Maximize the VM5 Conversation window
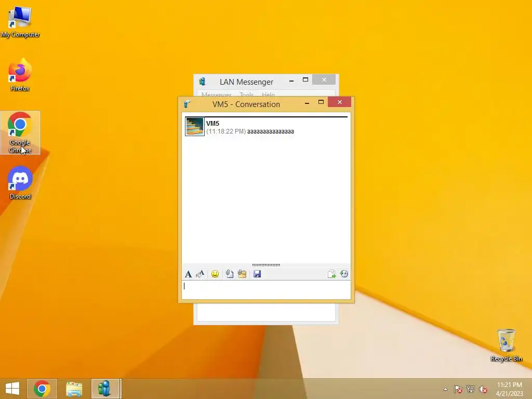This screenshot has width=532, height=399. pyautogui.click(x=321, y=102)
